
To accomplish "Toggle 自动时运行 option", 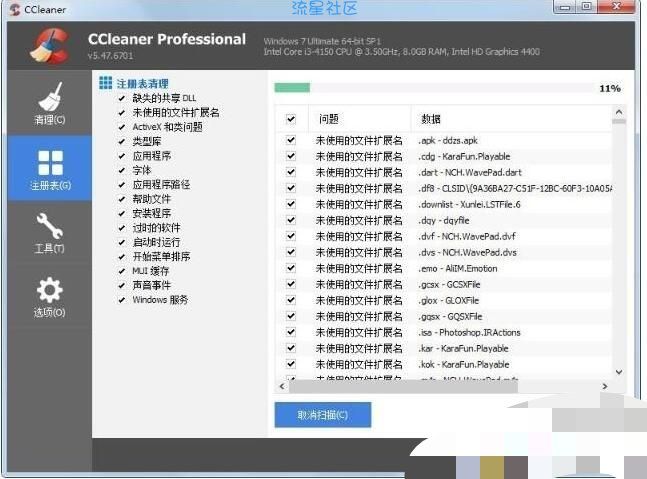I will coord(122,242).
